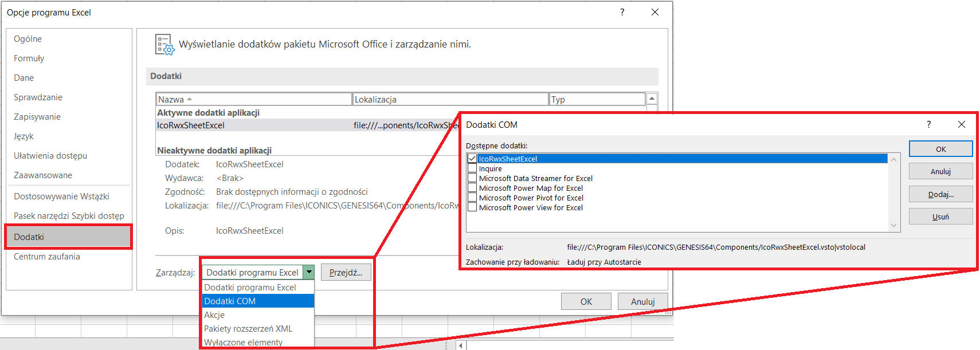Click the Lokalizacja column header
Viewport: 980px width, 350px height.
coord(450,99)
